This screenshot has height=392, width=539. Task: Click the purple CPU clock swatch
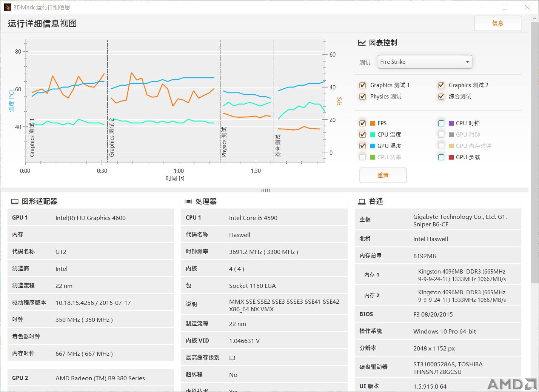(x=451, y=123)
